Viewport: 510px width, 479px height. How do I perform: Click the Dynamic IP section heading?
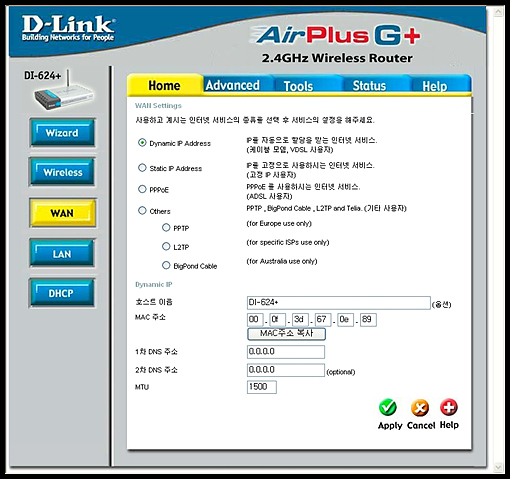click(x=154, y=284)
